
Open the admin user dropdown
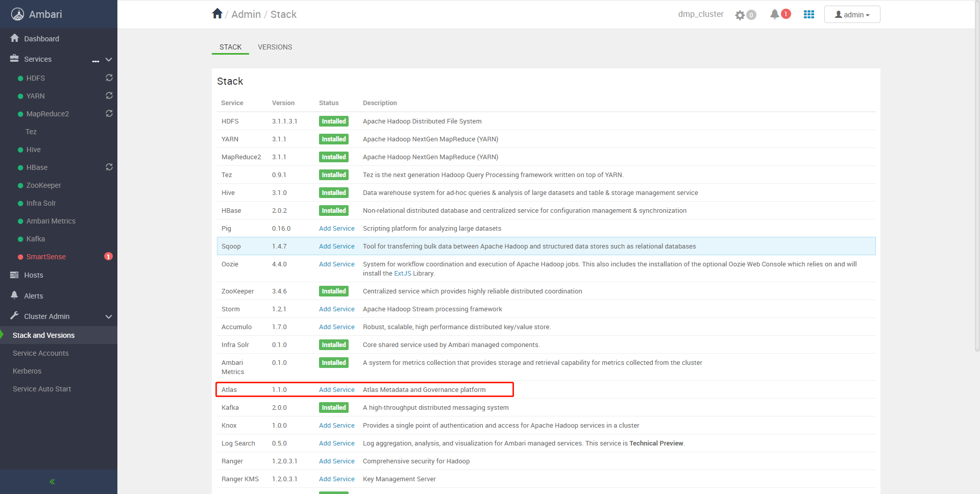click(x=852, y=14)
